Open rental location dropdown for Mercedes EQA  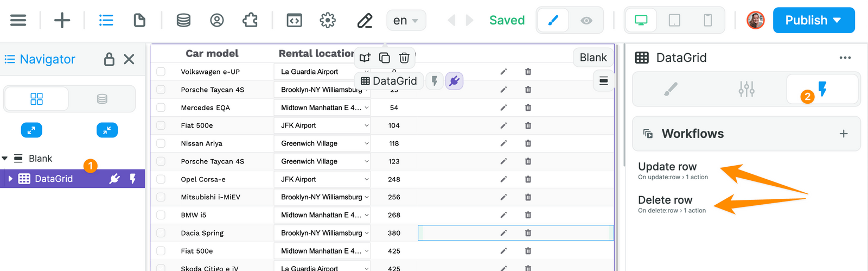pos(322,108)
